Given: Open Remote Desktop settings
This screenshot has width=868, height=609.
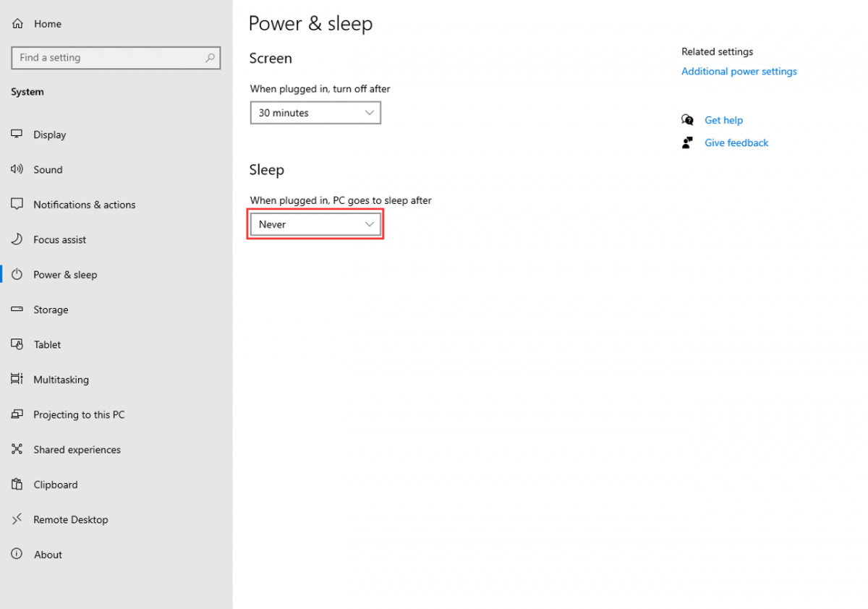Looking at the screenshot, I should (x=69, y=519).
